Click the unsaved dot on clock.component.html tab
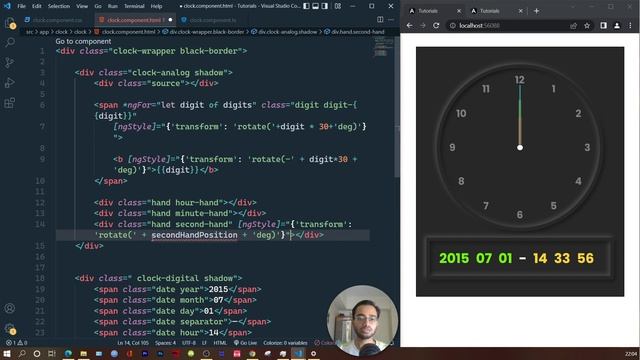The width and height of the screenshot is (640, 360). tap(170, 20)
